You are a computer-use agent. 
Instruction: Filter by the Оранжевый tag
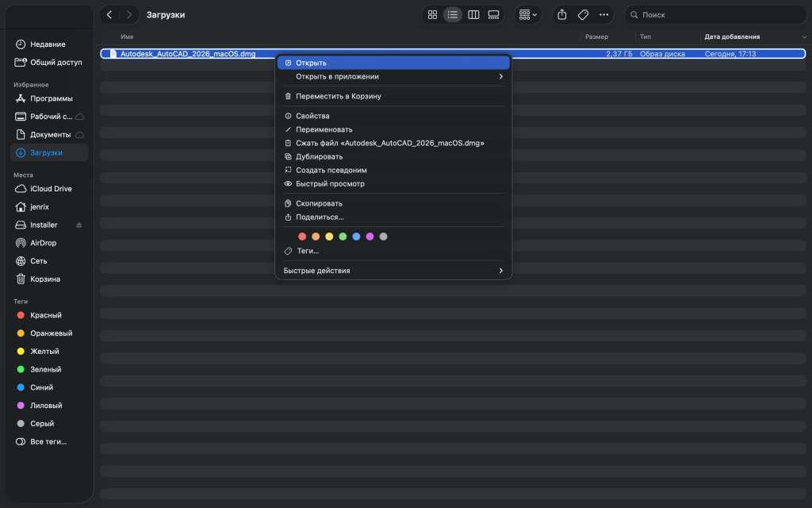pos(49,333)
